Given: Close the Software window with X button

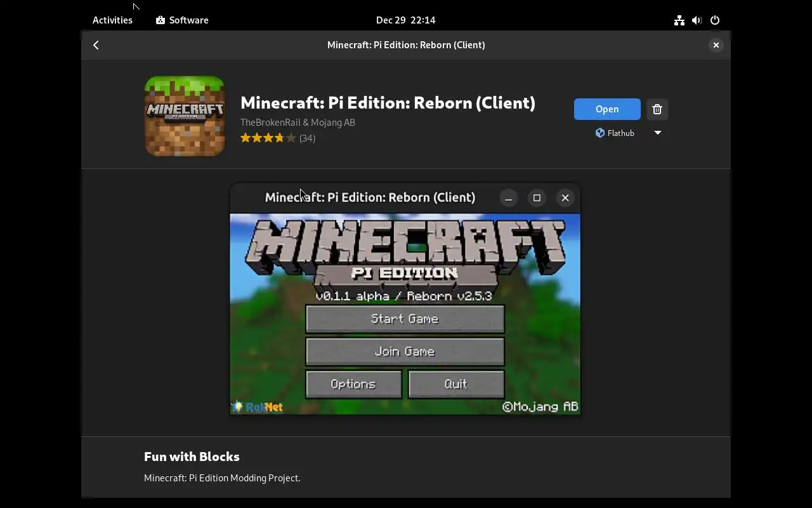Looking at the screenshot, I should coord(716,45).
